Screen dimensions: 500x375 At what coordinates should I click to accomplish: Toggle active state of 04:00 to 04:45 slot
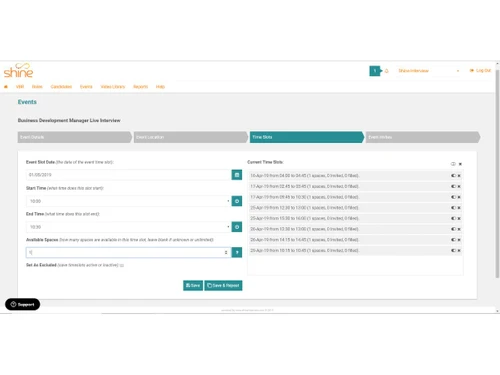click(453, 176)
